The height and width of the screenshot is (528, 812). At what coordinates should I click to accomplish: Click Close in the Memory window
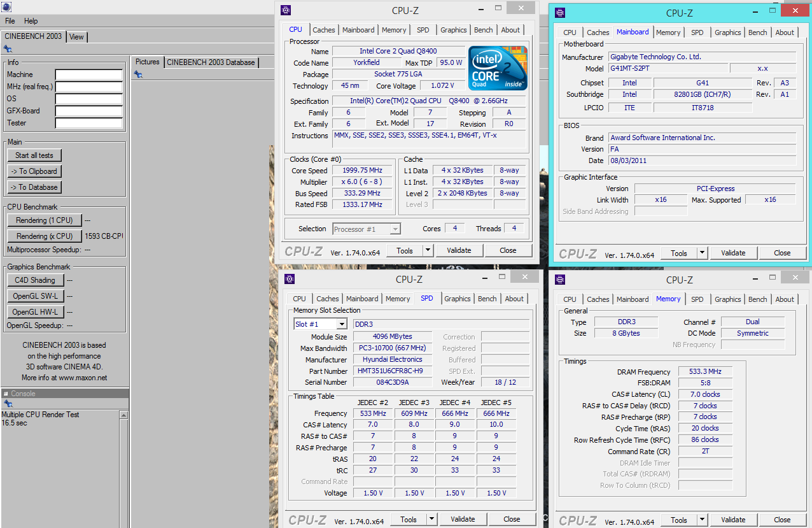782,520
